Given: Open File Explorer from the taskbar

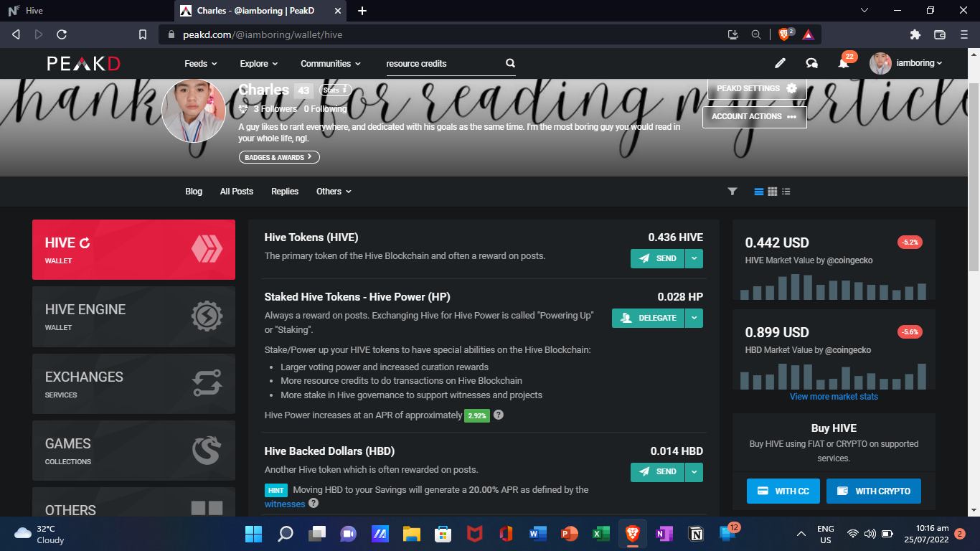Looking at the screenshot, I should pos(411,534).
